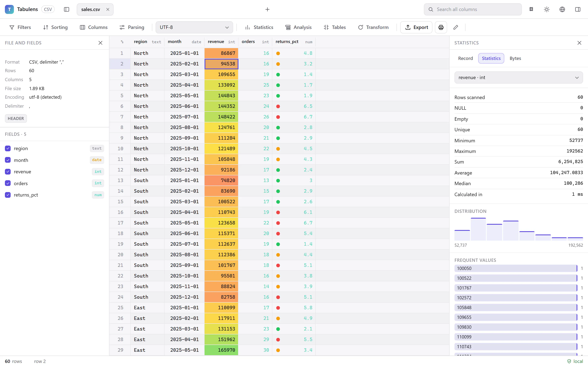Open the plugin settings icon
The image size is (588, 367).
(531, 9)
